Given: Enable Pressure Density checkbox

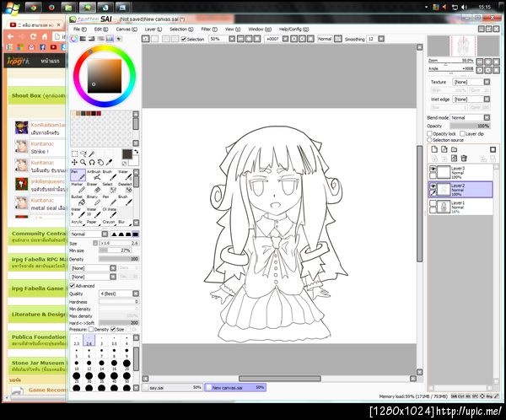Looking at the screenshot, I should 91,329.
